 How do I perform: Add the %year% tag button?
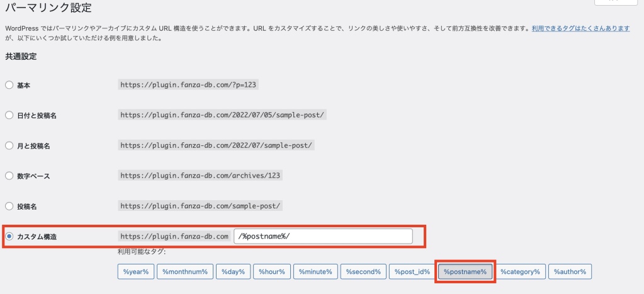point(135,271)
